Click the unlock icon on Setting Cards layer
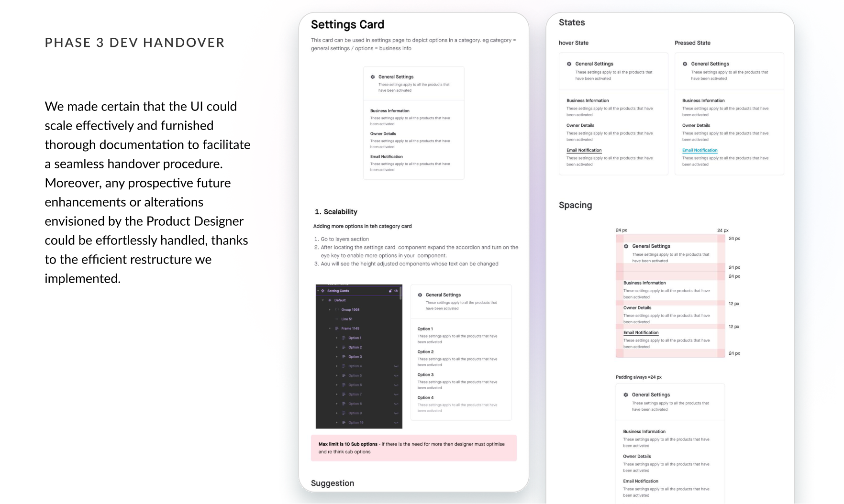 390,291
